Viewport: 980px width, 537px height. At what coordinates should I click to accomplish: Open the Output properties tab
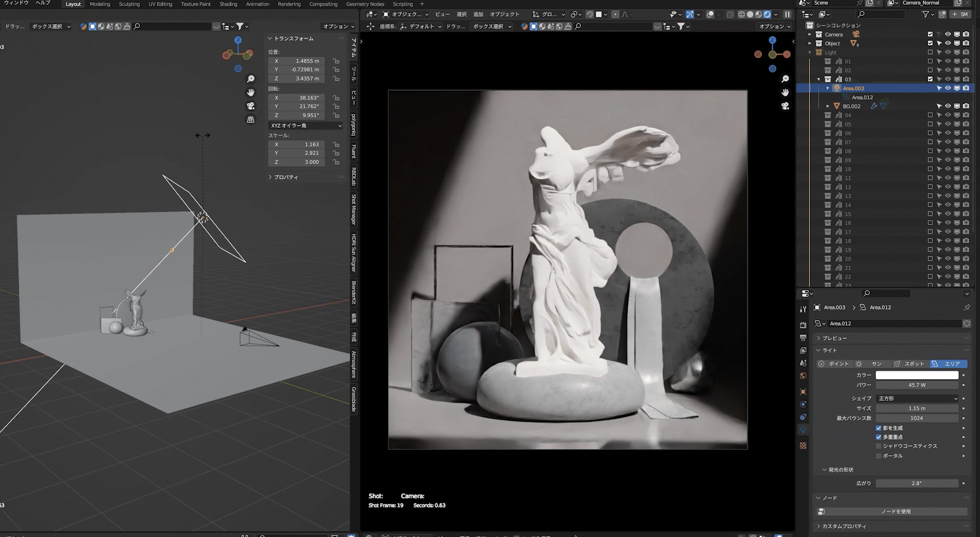pyautogui.click(x=803, y=338)
